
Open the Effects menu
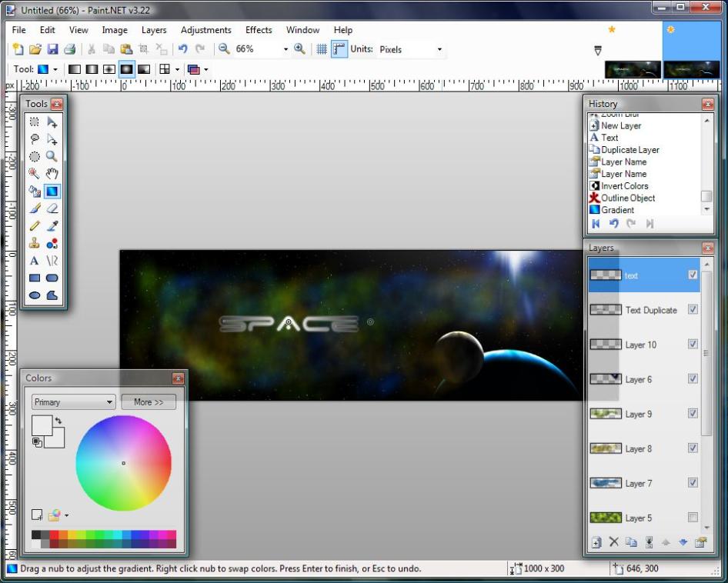pos(259,30)
